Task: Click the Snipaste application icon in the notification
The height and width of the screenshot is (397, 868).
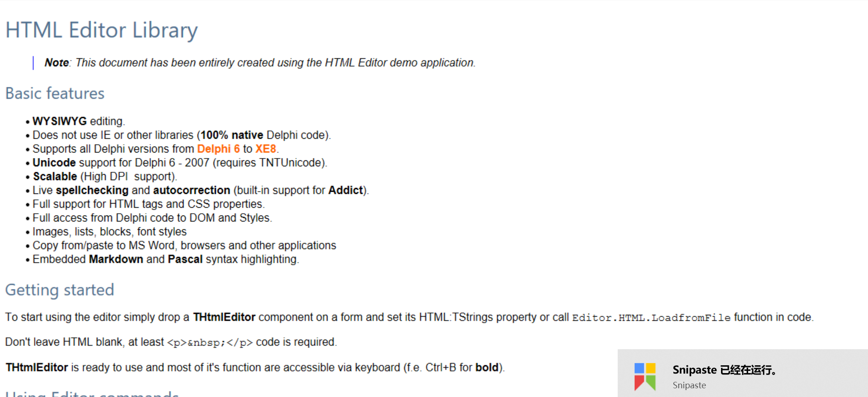Action: [644, 375]
